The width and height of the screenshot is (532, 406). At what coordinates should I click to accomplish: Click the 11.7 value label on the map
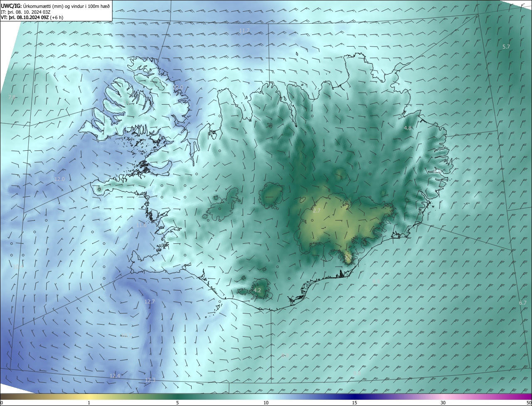pyautogui.click(x=244, y=31)
